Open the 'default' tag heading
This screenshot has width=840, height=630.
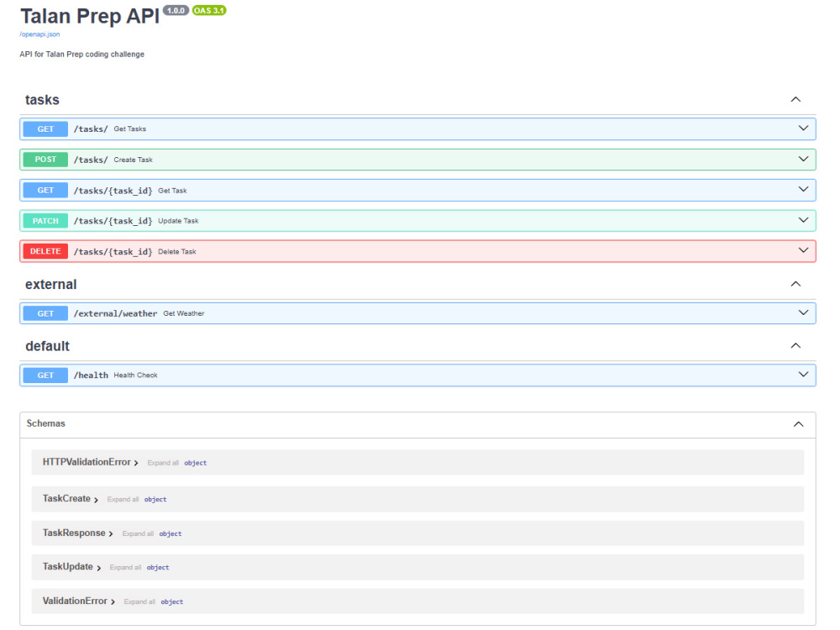(48, 346)
